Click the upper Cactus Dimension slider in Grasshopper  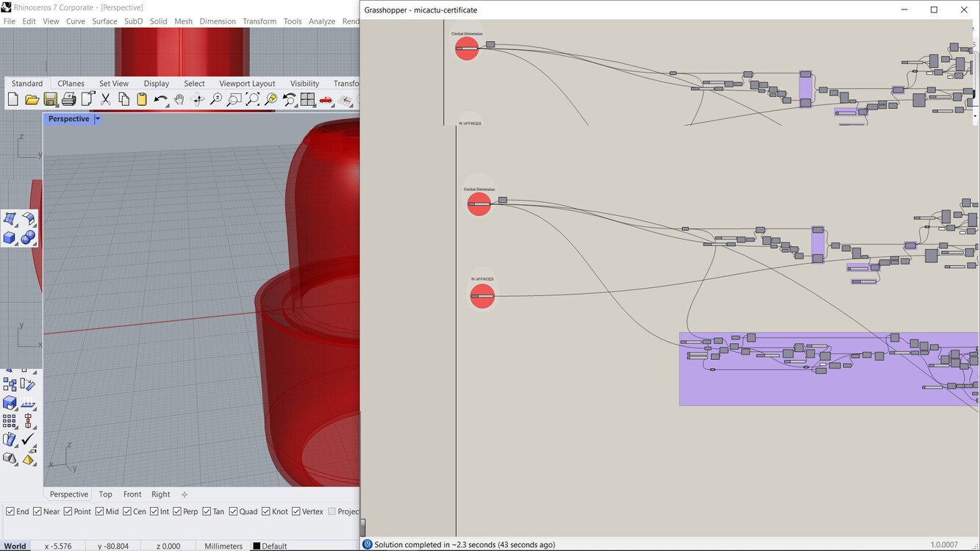pos(467,48)
